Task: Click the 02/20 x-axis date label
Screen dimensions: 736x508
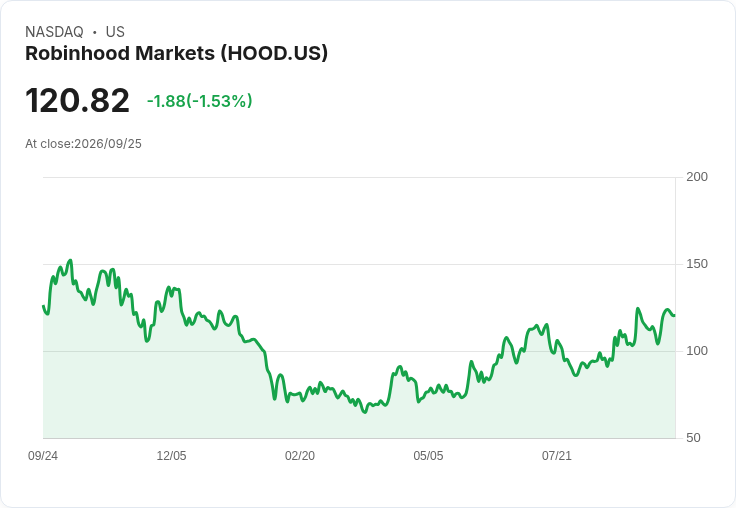Action: pos(300,456)
